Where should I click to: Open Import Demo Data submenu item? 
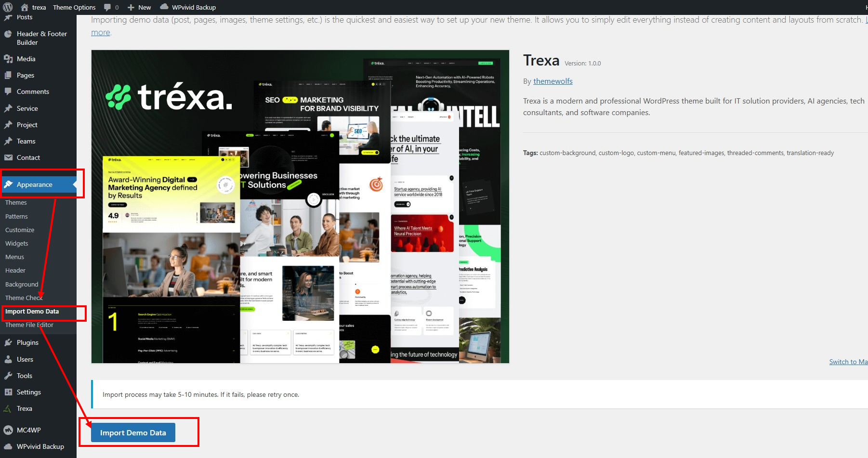32,312
